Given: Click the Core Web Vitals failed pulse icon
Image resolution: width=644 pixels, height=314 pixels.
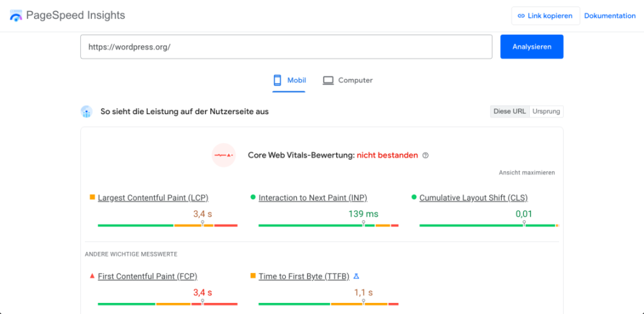Looking at the screenshot, I should [x=223, y=155].
